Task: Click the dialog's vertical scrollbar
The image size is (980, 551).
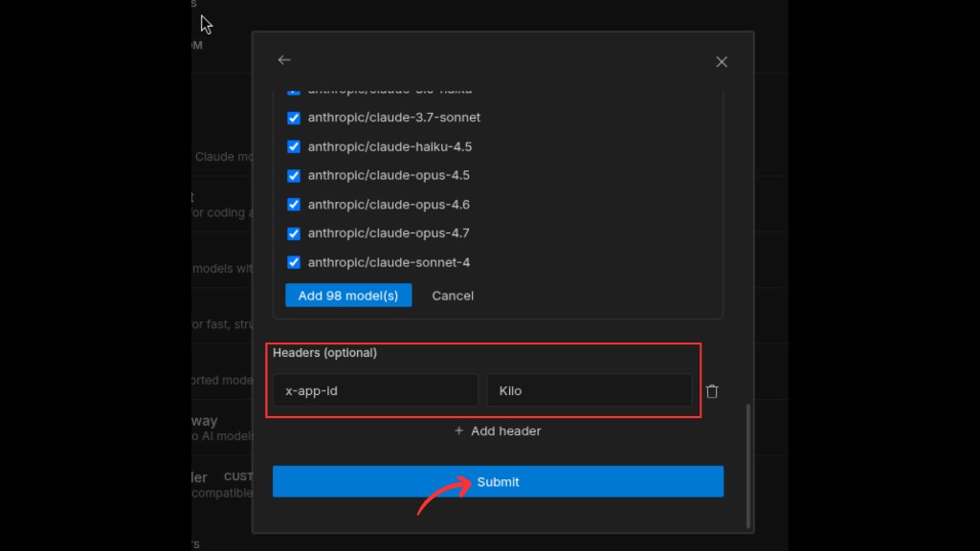Action: (747, 466)
